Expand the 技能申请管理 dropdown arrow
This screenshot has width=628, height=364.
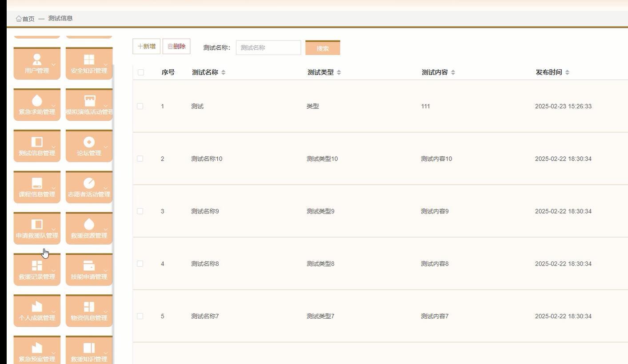(x=105, y=271)
